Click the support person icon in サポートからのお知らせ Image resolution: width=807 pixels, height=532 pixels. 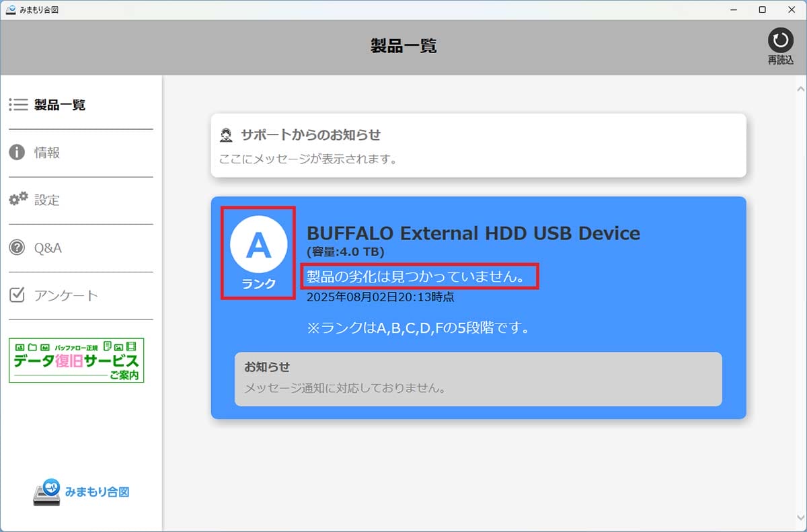226,135
